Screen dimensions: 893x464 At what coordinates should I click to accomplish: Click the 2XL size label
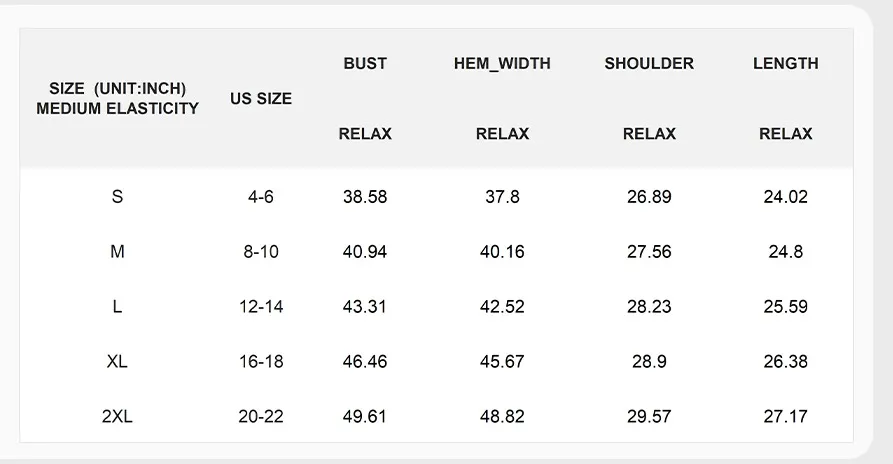(117, 416)
